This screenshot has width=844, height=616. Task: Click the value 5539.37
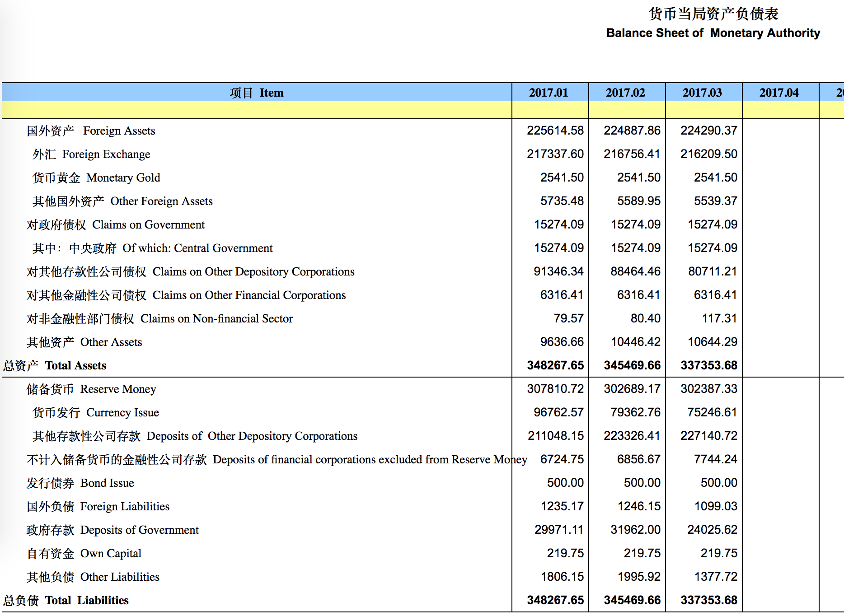(x=716, y=201)
